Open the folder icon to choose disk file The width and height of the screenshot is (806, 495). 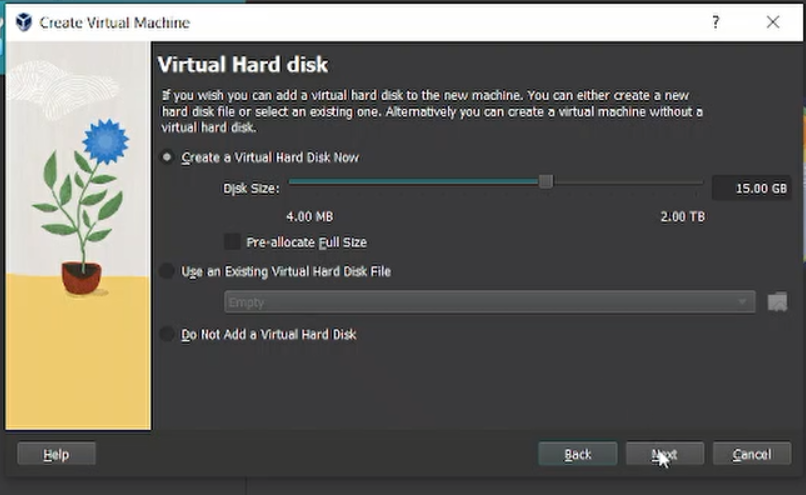coord(777,302)
